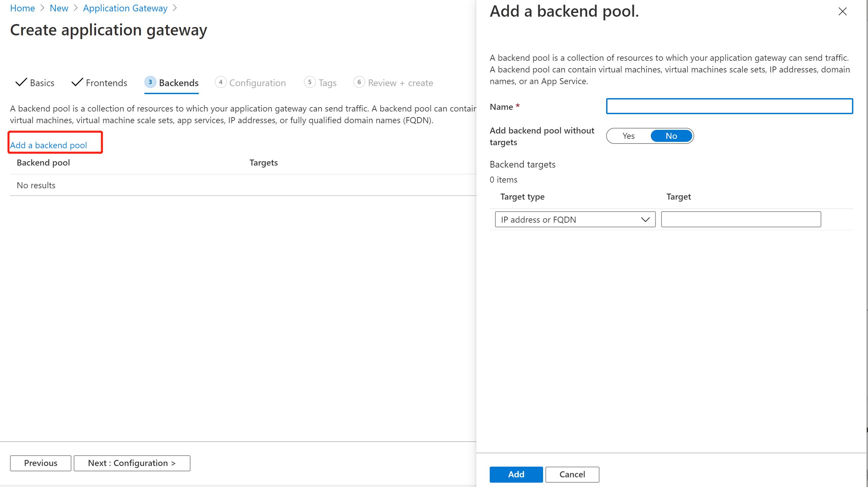This screenshot has width=868, height=487.
Task: Click the step 3 circle beside Backends
Action: point(150,82)
